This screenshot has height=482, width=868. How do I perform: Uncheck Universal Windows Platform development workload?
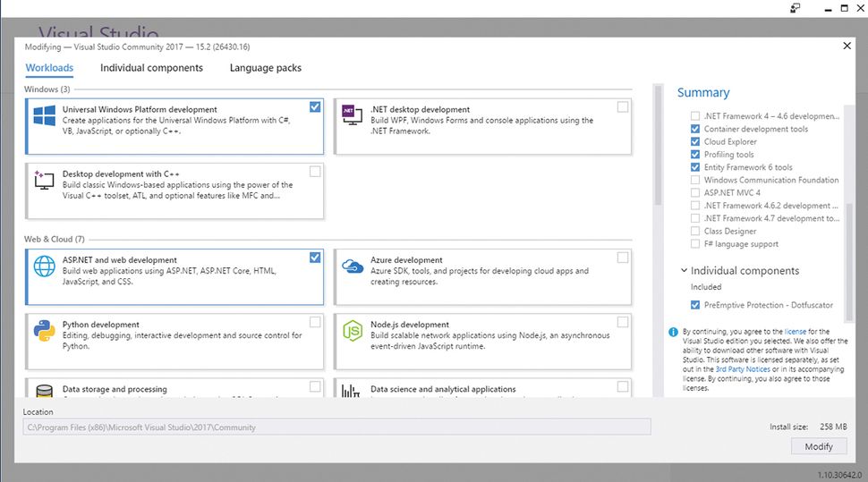point(315,106)
